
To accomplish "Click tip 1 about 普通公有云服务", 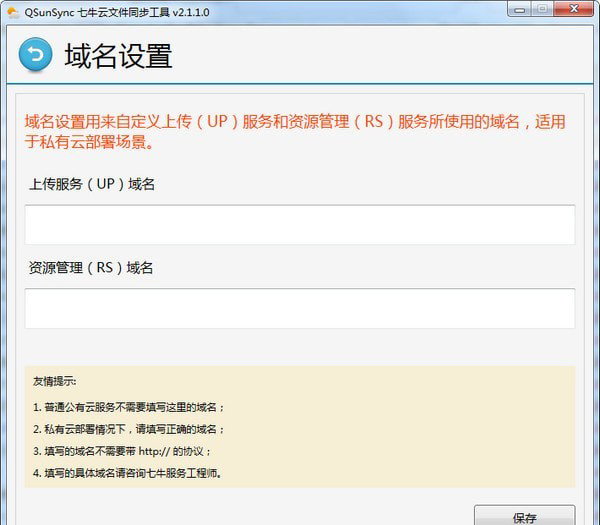I will point(129,407).
